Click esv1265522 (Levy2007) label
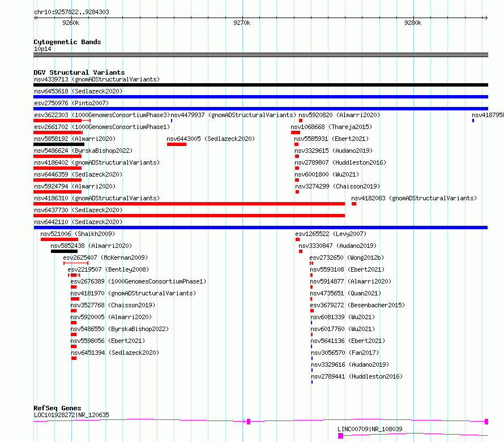504x442 pixels. point(331,234)
